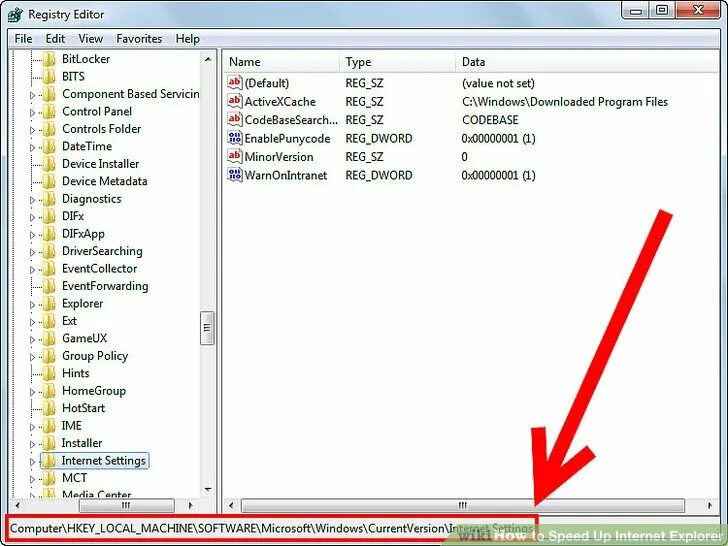Open the File menu
The height and width of the screenshot is (546, 728).
point(23,39)
